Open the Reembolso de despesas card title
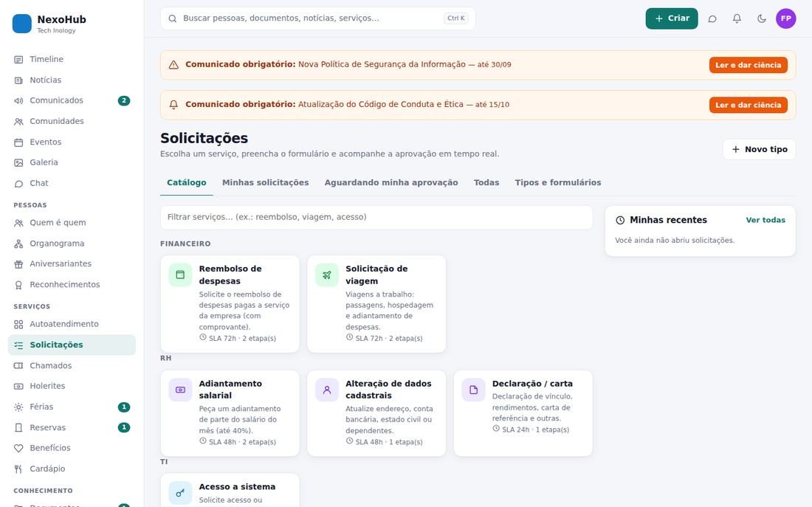The width and height of the screenshot is (812, 507). coord(230,275)
